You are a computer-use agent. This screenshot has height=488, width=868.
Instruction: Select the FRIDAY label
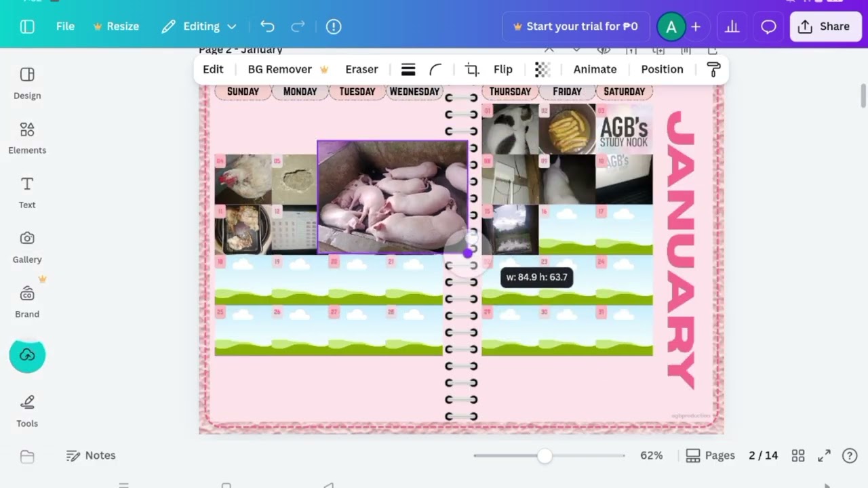tap(567, 91)
